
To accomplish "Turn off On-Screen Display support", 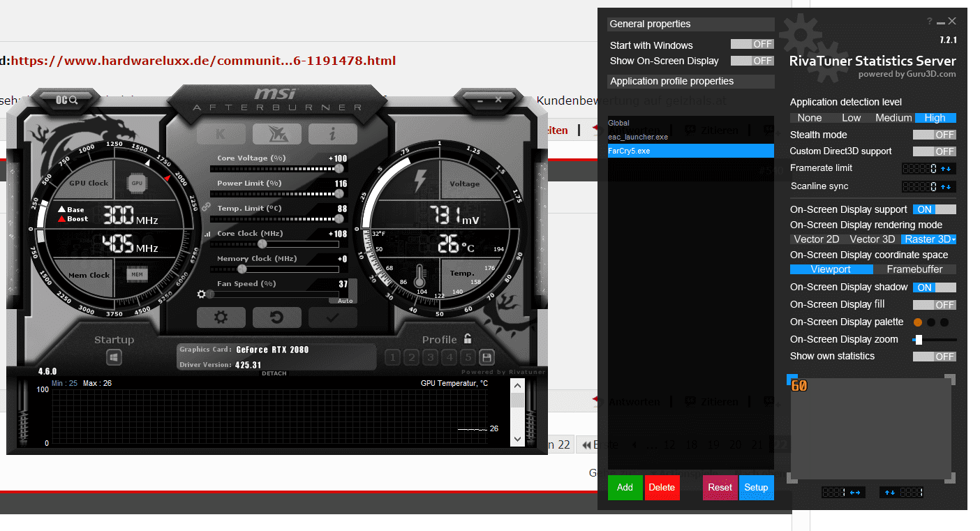I will pos(935,209).
